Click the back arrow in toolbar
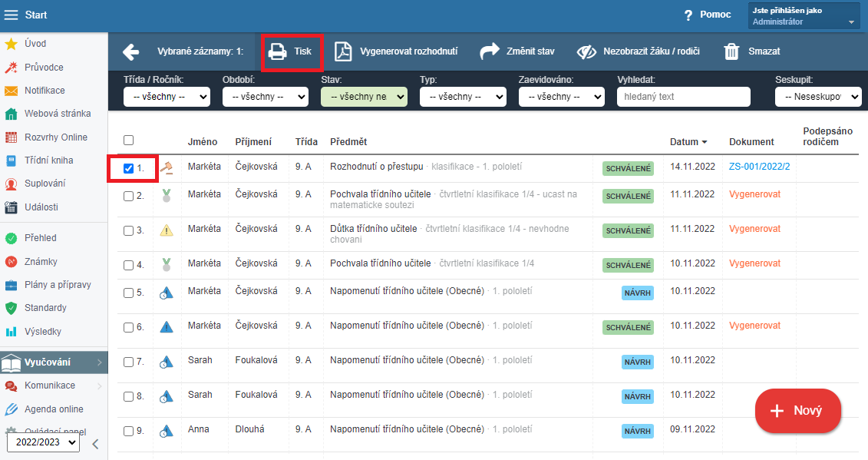This screenshot has width=868, height=460. [x=131, y=51]
